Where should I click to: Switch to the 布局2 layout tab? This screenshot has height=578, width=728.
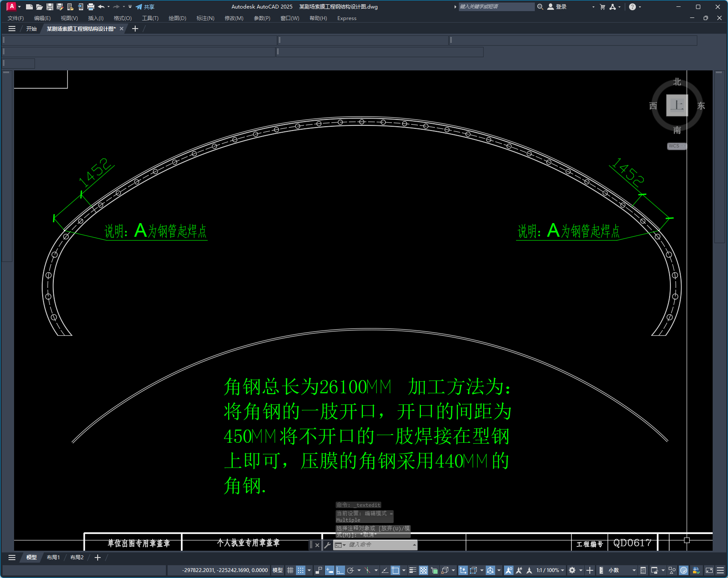tap(77, 558)
